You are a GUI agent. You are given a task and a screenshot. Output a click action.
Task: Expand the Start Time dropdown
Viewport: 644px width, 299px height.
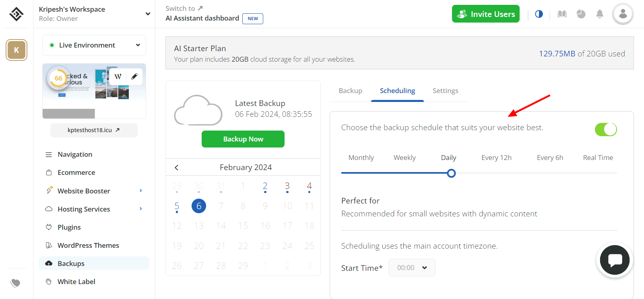pos(412,268)
